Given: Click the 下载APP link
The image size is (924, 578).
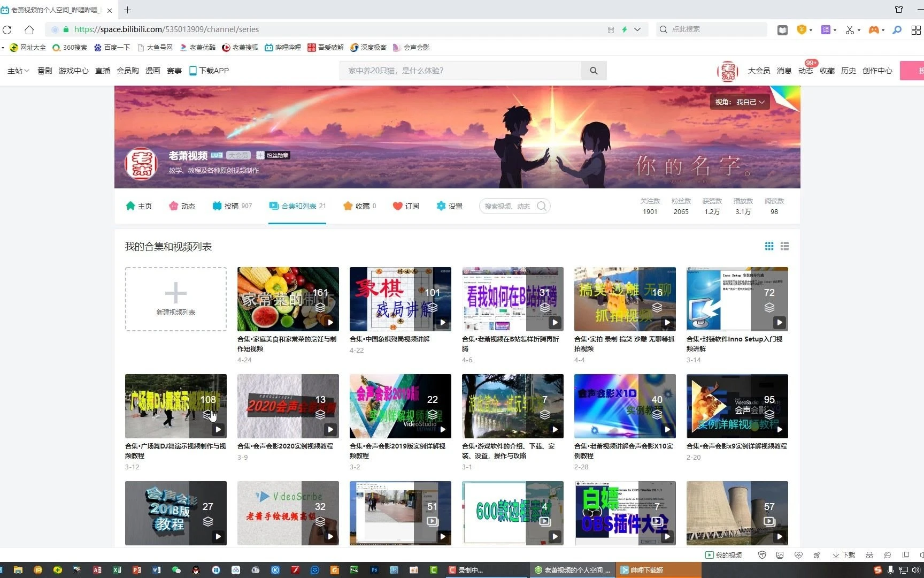Looking at the screenshot, I should (x=209, y=71).
